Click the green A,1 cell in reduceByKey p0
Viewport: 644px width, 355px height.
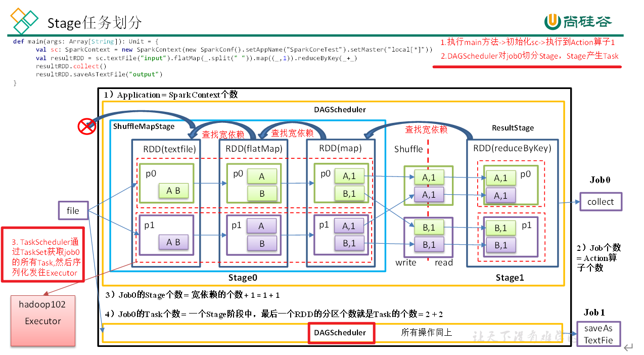(x=500, y=177)
